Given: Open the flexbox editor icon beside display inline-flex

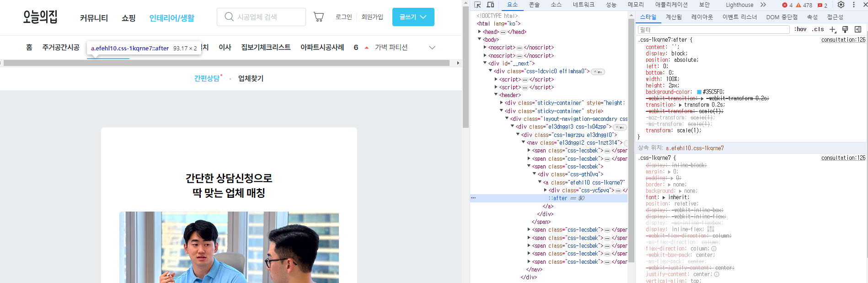Looking at the screenshot, I should click(711, 229).
